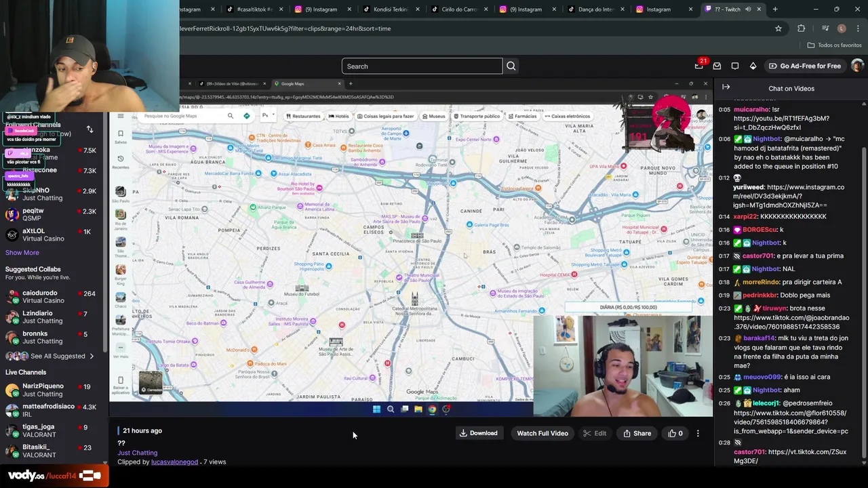Like the clip with thumbs up
The height and width of the screenshot is (488, 868).
click(x=675, y=433)
